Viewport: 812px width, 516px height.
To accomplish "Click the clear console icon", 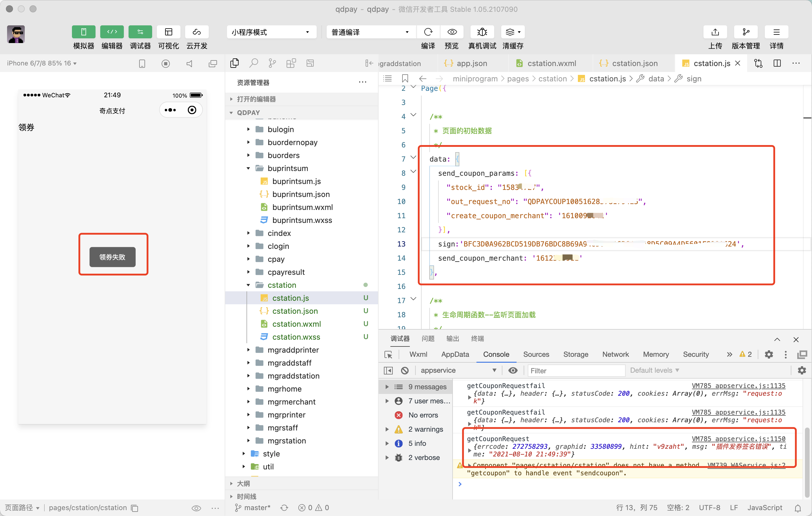I will 405,370.
